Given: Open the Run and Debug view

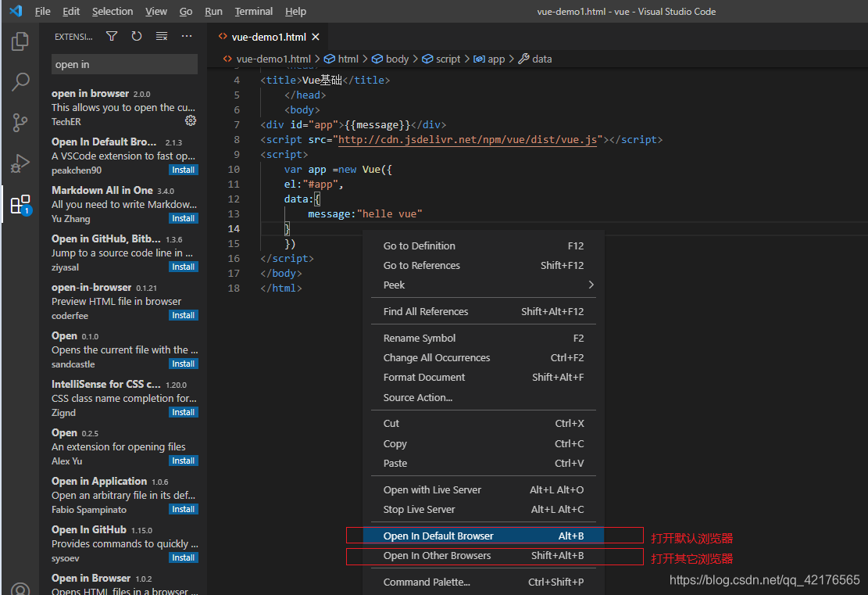Looking at the screenshot, I should point(20,163).
